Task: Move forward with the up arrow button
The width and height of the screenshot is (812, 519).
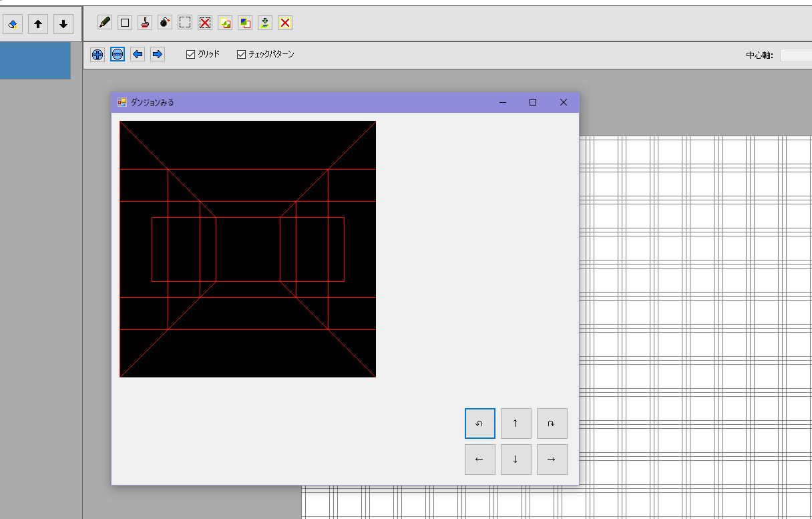Action: (x=516, y=423)
